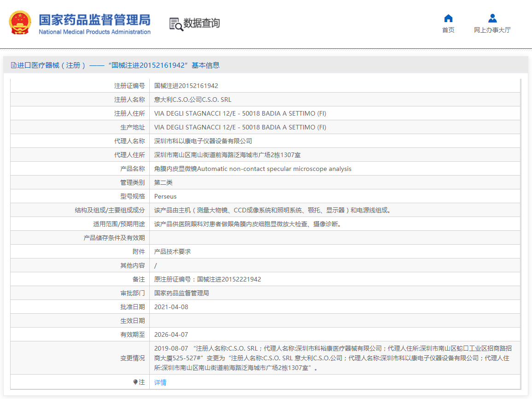Image resolution: width=532 pixels, height=399 pixels.
Task: Click the registration number value 国械注进20152161942
Action: tap(186, 86)
